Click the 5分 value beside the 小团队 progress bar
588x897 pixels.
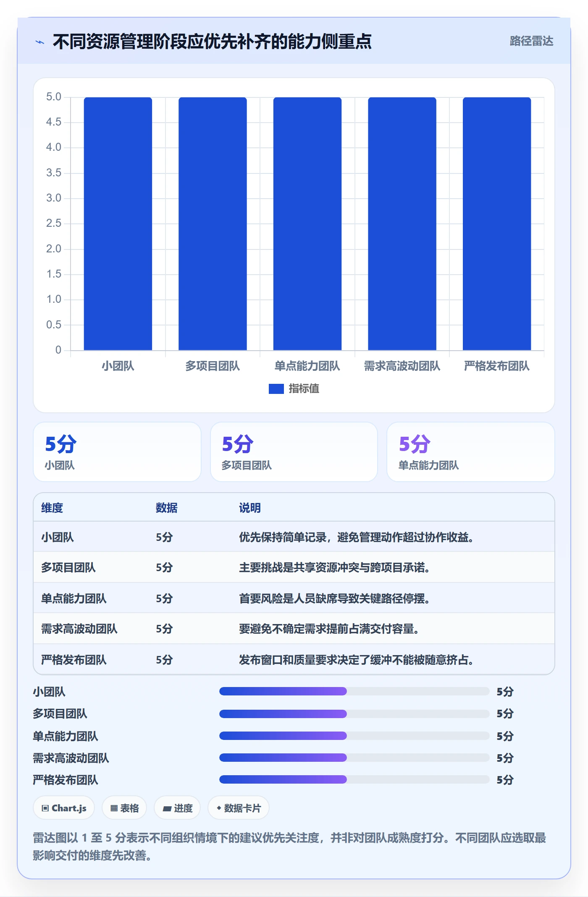click(505, 692)
